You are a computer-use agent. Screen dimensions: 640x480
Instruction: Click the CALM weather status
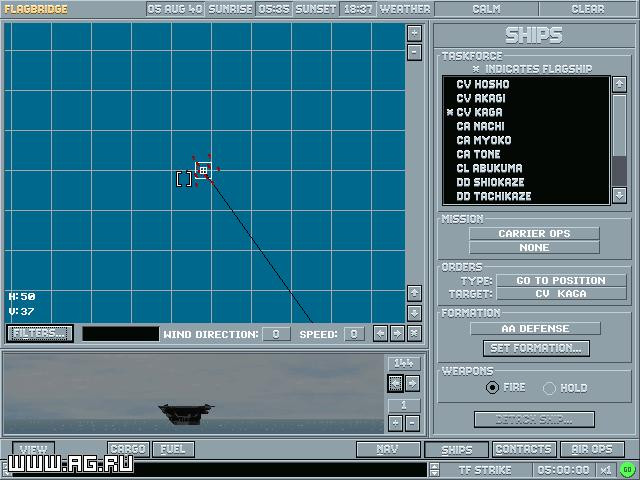[486, 9]
